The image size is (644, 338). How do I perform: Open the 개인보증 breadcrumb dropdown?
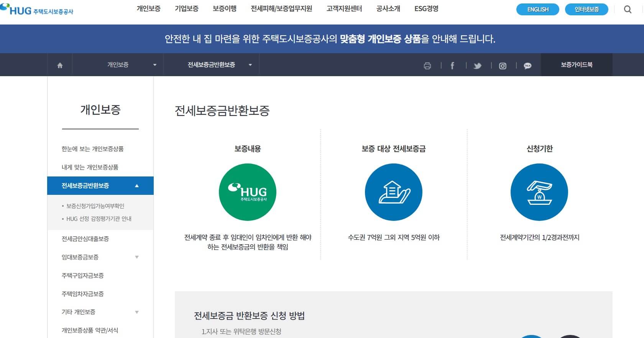118,65
